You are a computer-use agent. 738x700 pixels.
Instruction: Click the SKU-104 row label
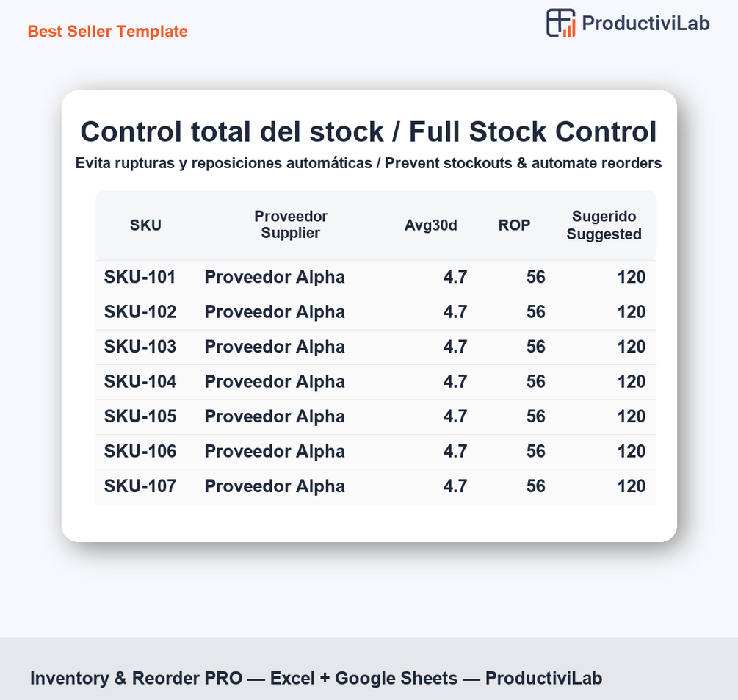140,382
